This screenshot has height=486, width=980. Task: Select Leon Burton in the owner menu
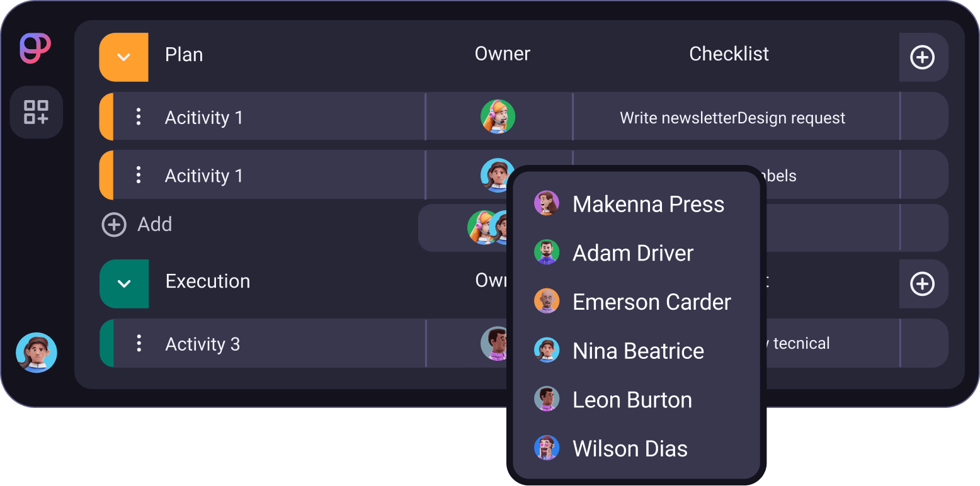coord(632,400)
